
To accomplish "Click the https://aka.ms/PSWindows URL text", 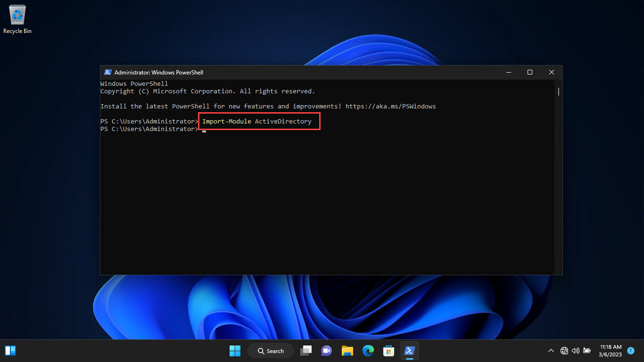I will pos(390,107).
